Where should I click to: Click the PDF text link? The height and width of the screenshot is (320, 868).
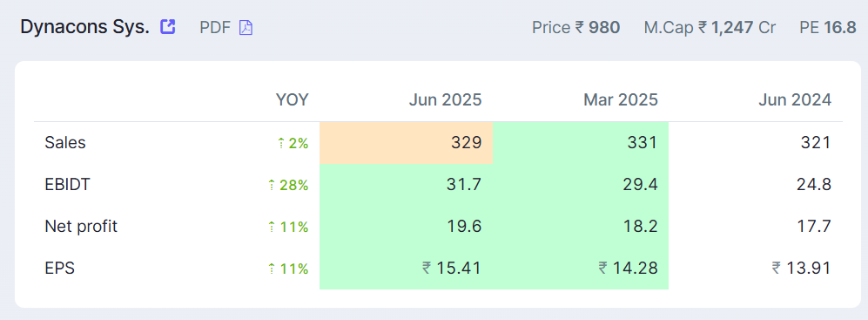215,27
